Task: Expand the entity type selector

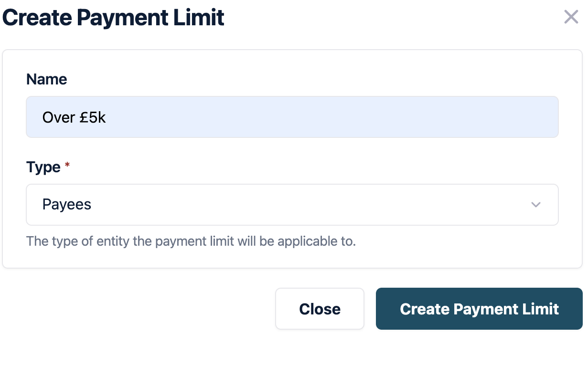Action: 292,205
